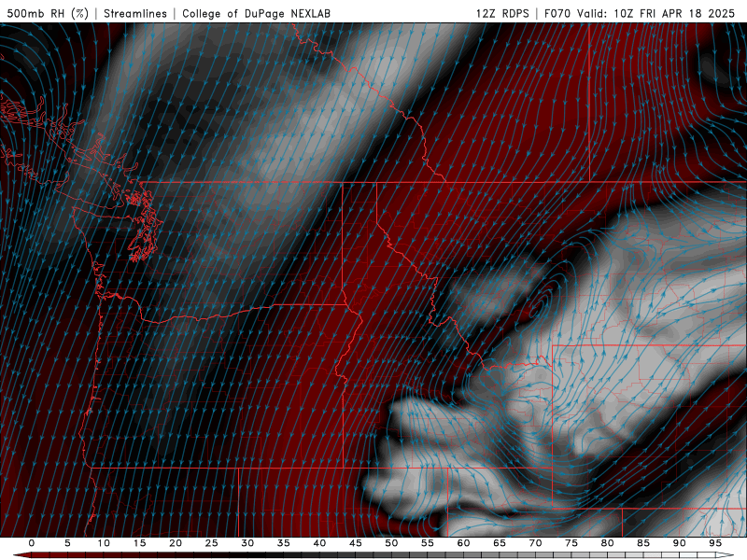Click the "45" colorbar scale label
Screen dimensions: 747x560
pyautogui.click(x=356, y=543)
